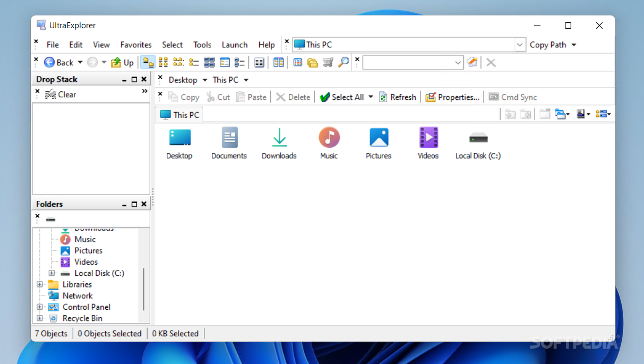Open the Select All dropdown arrow

coord(371,97)
